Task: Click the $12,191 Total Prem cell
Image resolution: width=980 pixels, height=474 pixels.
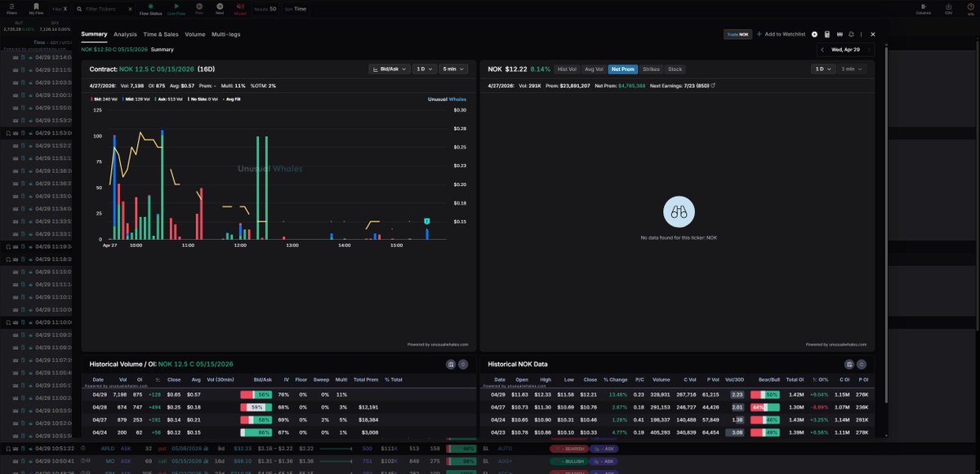Action: coord(369,406)
